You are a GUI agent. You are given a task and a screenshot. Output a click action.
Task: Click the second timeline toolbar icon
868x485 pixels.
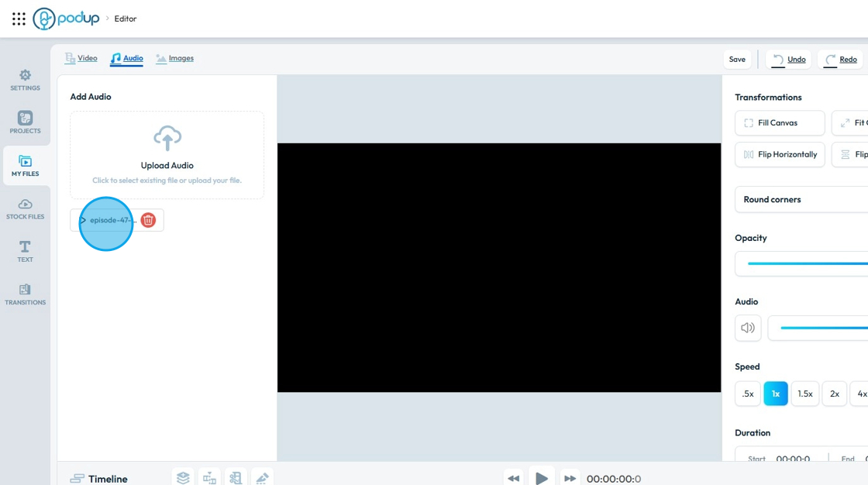tap(209, 477)
